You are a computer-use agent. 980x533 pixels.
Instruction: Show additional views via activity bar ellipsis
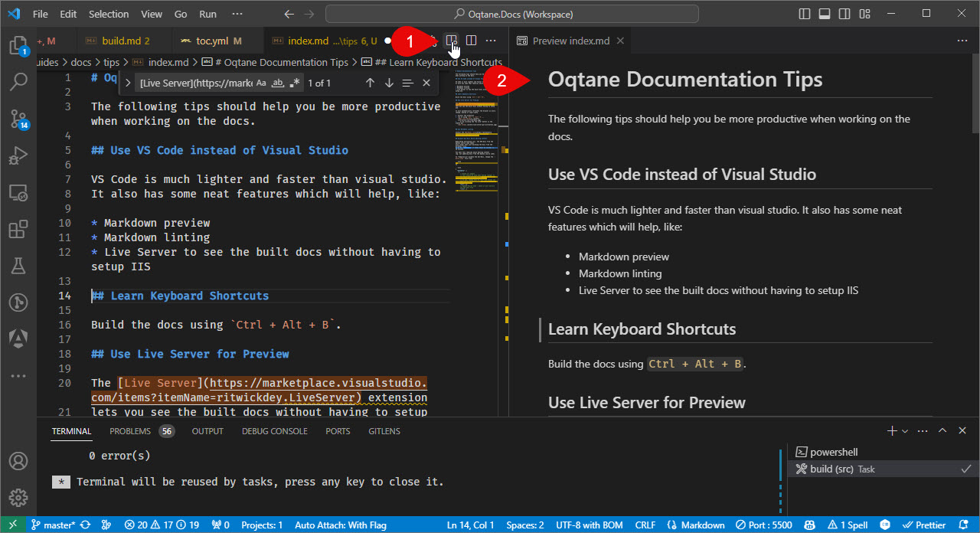18,376
